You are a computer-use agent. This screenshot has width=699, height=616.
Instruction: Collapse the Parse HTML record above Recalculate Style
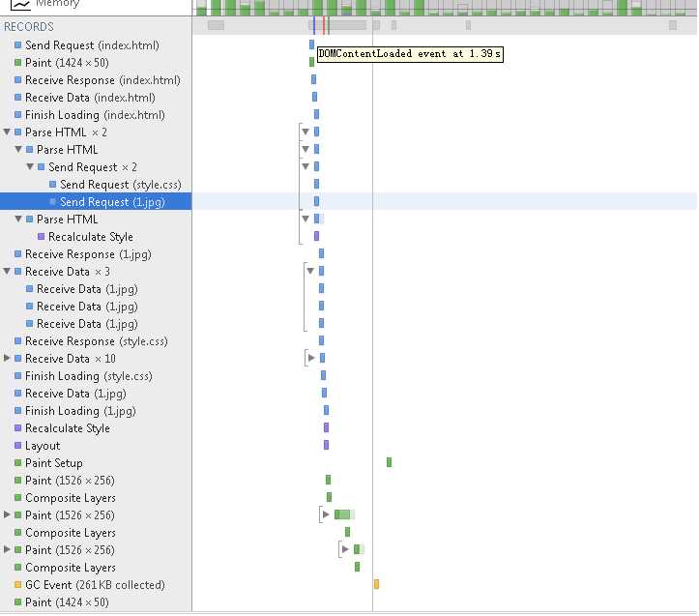click(x=18, y=219)
